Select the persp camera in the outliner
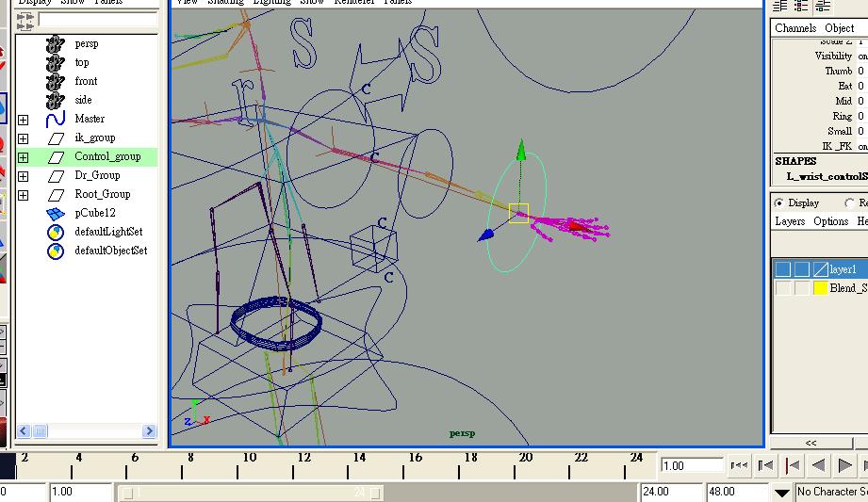868x502 pixels. pyautogui.click(x=87, y=43)
